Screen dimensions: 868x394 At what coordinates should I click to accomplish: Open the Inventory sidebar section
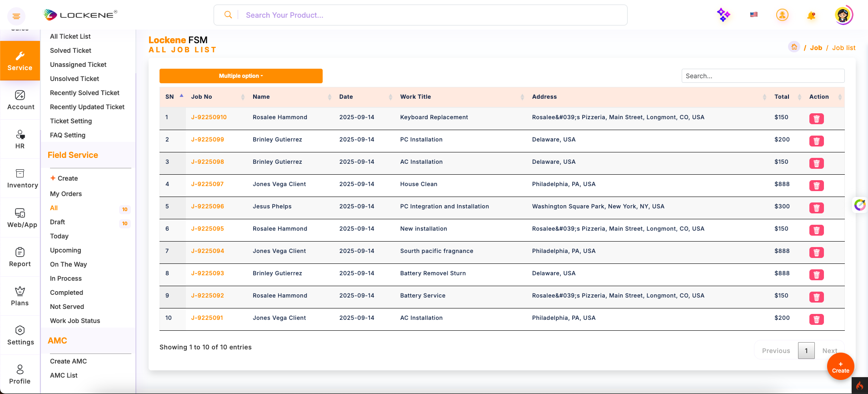coord(20,178)
